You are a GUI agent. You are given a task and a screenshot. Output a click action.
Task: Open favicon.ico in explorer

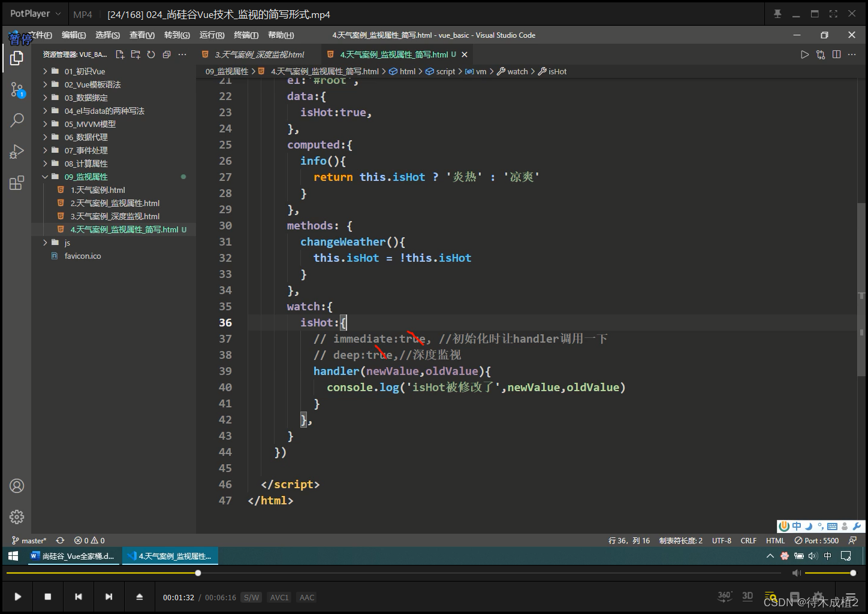(x=83, y=256)
